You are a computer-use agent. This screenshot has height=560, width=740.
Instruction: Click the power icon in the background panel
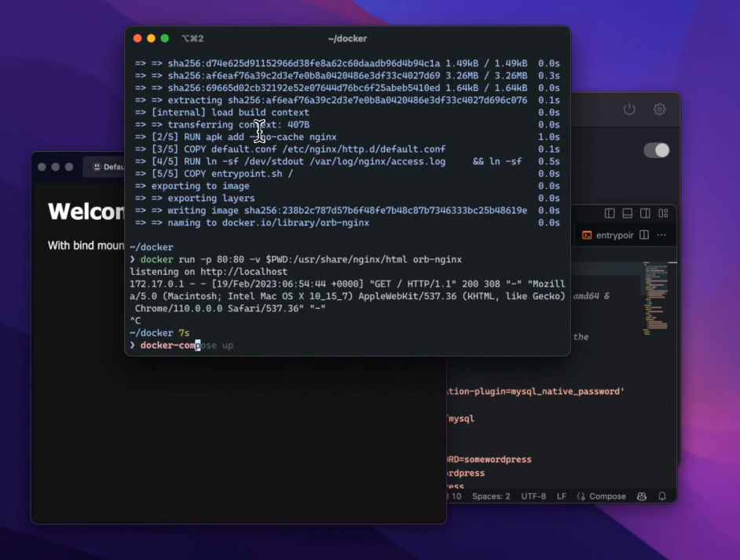click(629, 109)
